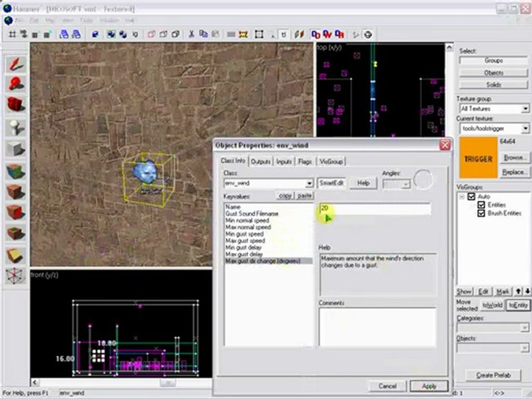Select the gray Block tool
Screen dimensions: 532x399
16,149
